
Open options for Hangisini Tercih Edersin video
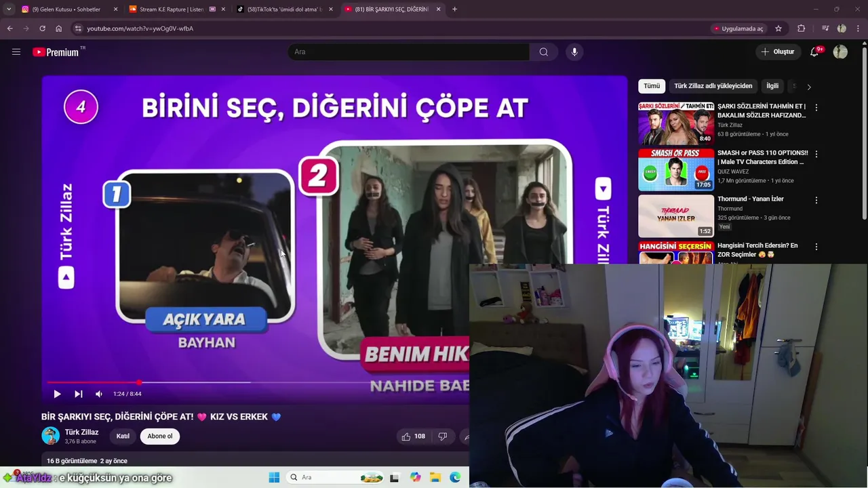tap(816, 247)
